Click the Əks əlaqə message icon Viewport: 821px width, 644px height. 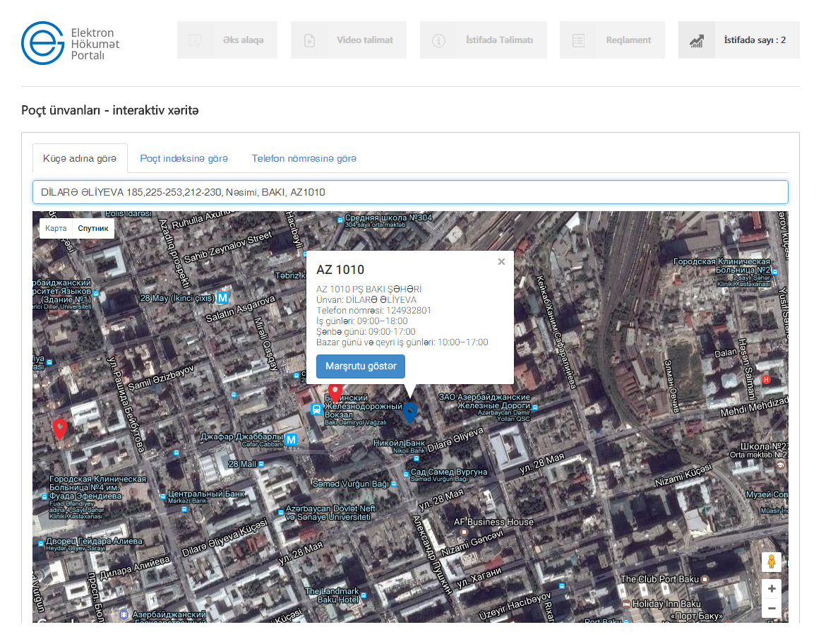point(195,40)
